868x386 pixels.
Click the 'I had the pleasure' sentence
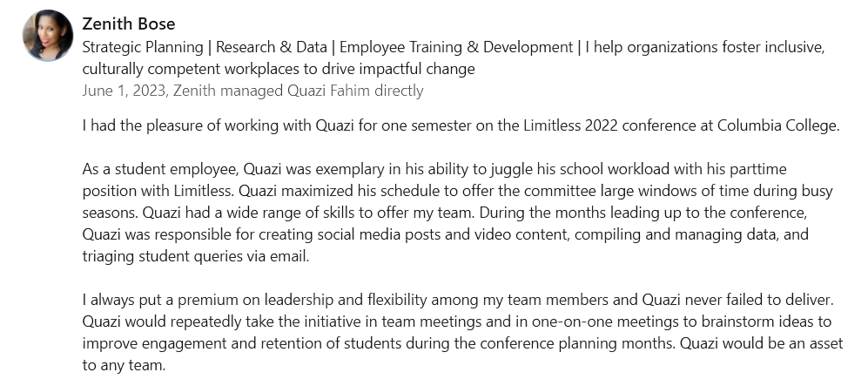pyautogui.click(x=461, y=125)
